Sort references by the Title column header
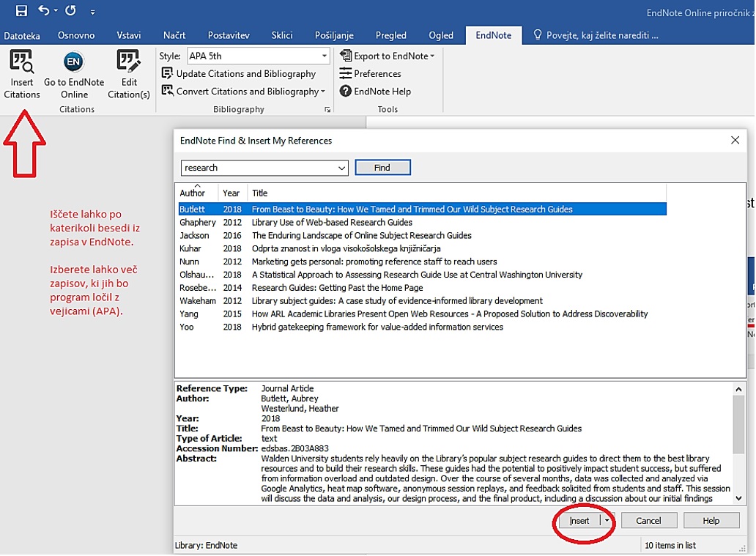Image resolution: width=756 pixels, height=556 pixels. tap(456, 193)
